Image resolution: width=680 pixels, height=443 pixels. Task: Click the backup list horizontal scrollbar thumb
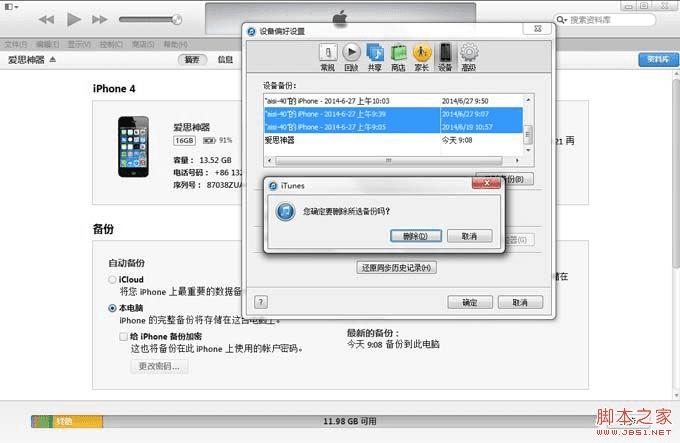[x=389, y=160]
